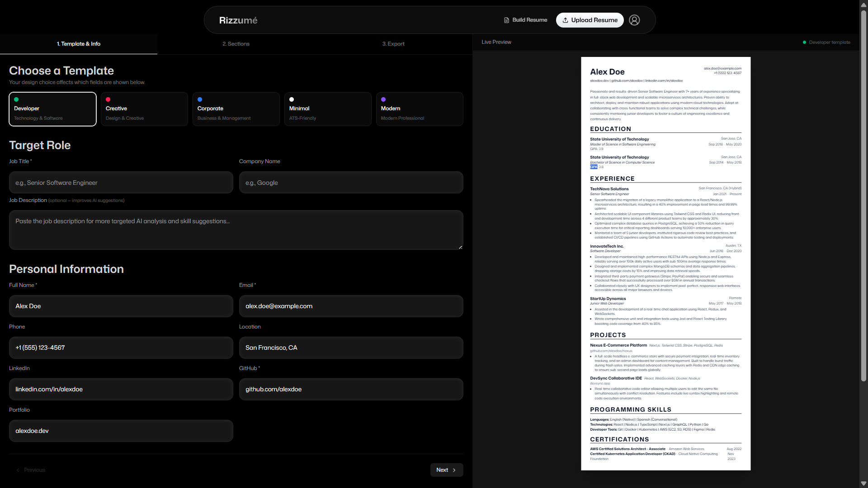Open the 3. Export tab
The width and height of the screenshot is (868, 488).
[393, 44]
